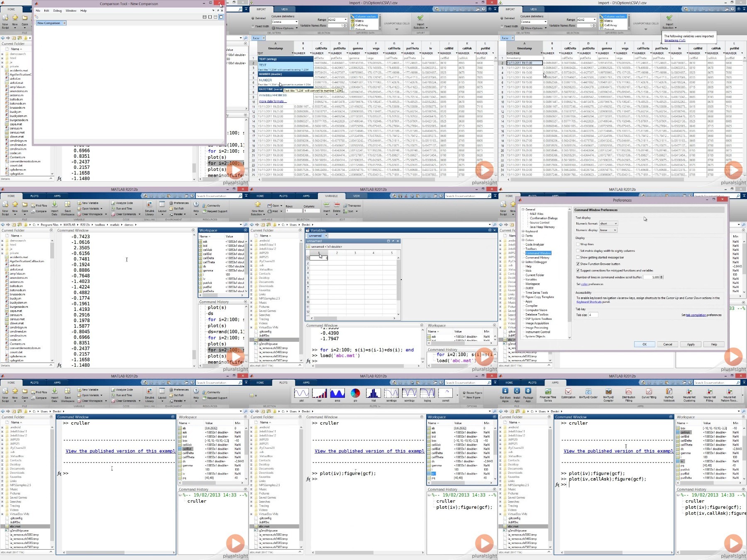
Task: Check Show getting started message bar
Action: [578, 257]
